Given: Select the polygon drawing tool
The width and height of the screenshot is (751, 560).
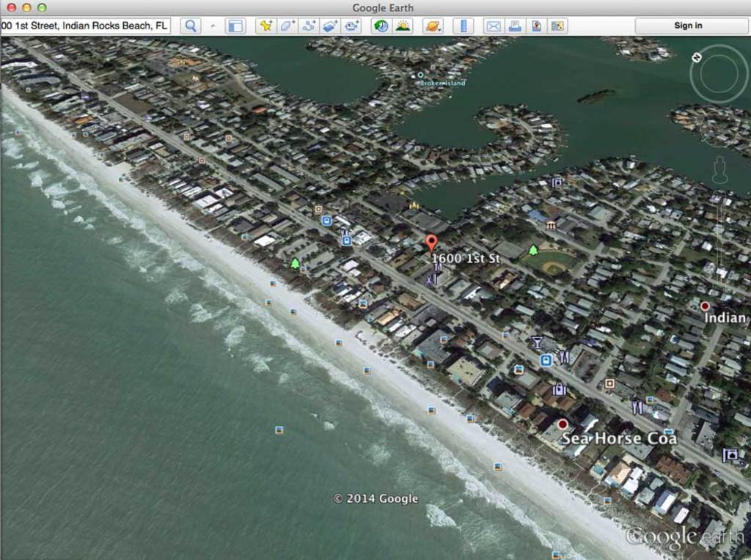Looking at the screenshot, I should pos(287,24).
